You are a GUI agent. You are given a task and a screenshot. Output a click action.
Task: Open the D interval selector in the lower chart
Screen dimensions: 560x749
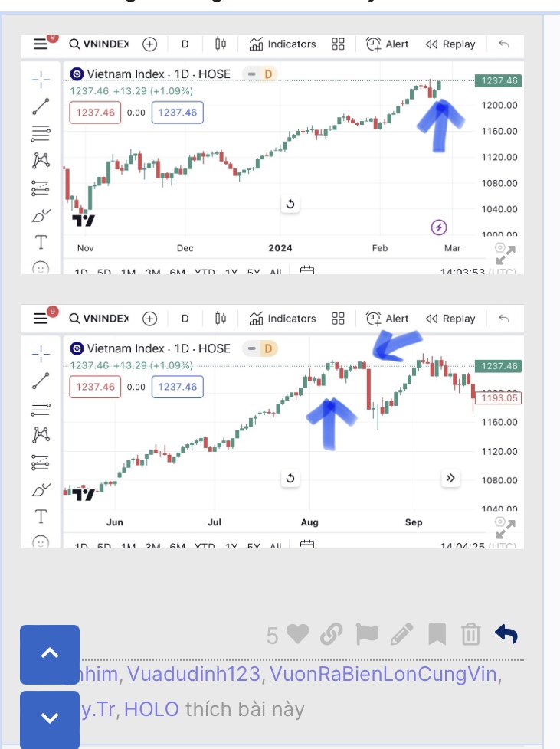tap(185, 319)
